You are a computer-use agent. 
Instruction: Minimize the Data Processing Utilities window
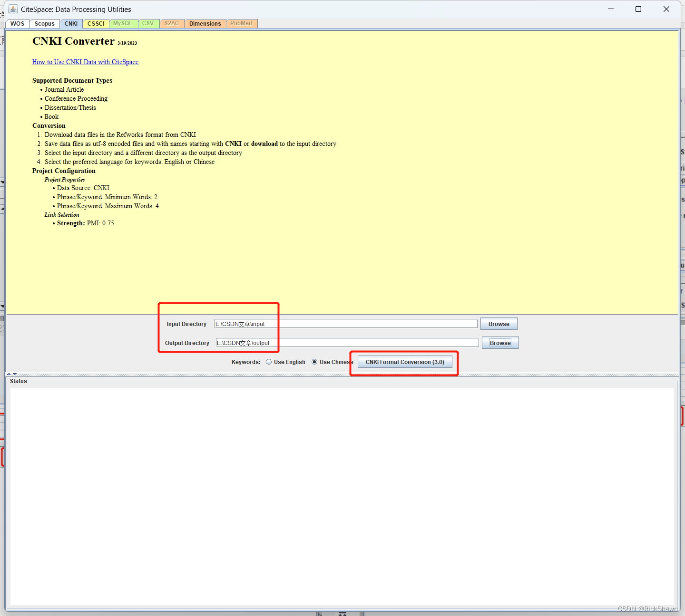click(x=611, y=9)
